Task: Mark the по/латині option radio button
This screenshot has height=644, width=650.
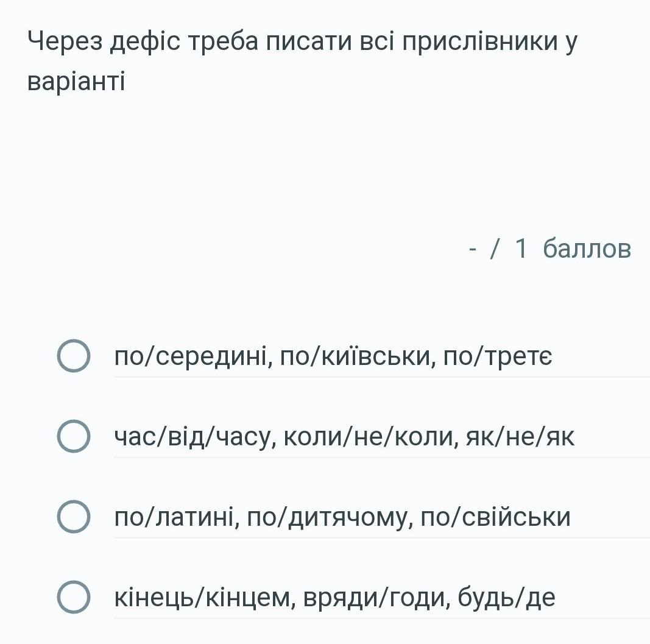Action: (x=74, y=517)
